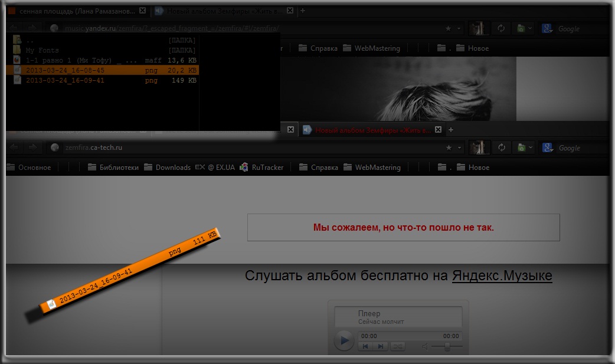This screenshot has width=615, height=364.
Task: Click the green recycle folder icon in upper window
Action: 521,28
